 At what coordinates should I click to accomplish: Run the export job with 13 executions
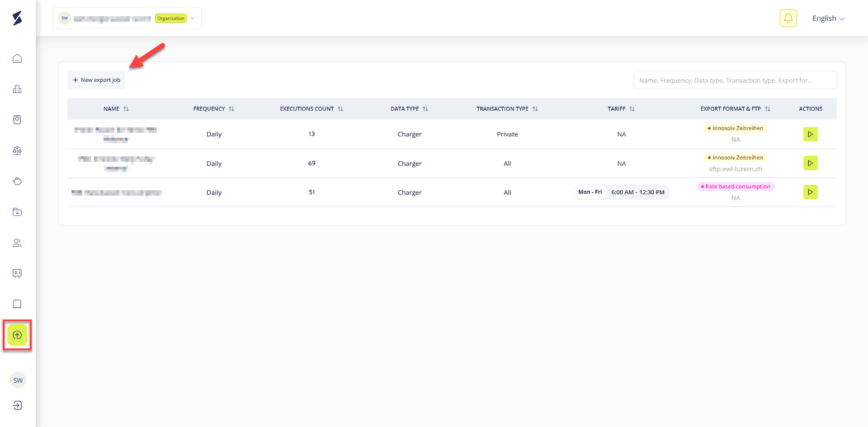(x=810, y=134)
